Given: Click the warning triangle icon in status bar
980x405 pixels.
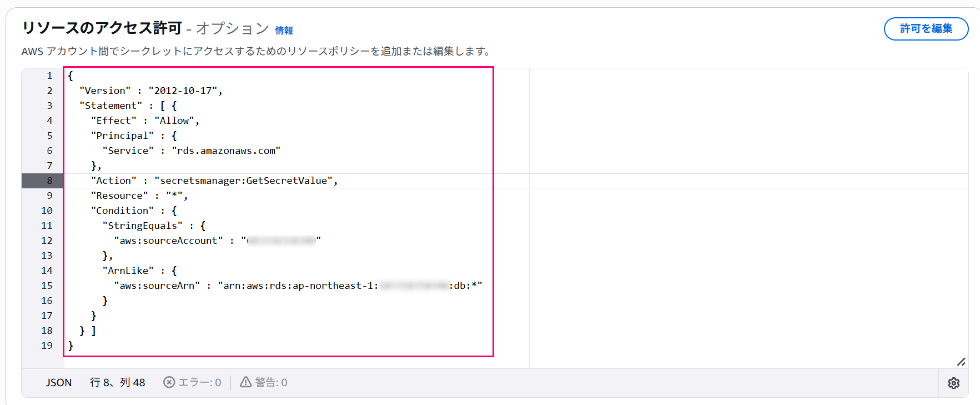Looking at the screenshot, I should (245, 382).
